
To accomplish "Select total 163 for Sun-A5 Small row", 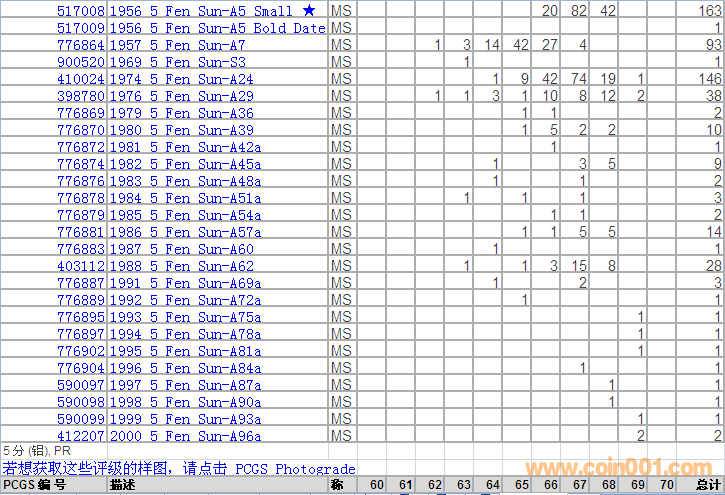I will (x=710, y=11).
